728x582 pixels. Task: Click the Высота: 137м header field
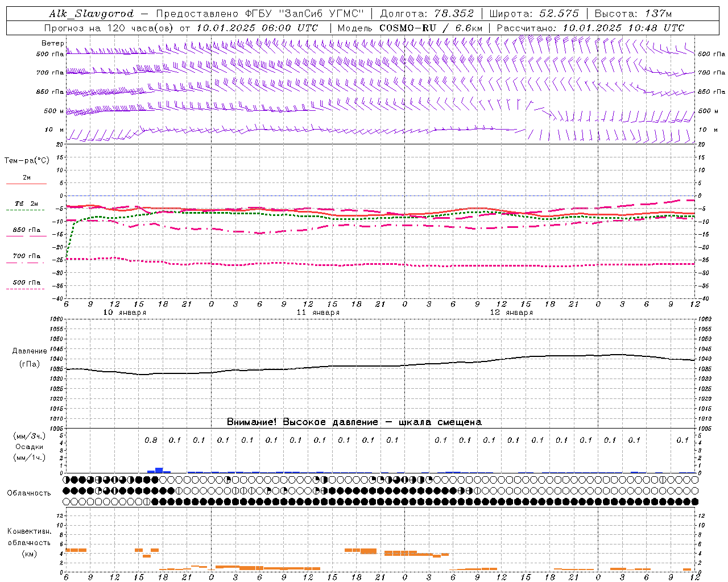point(633,14)
